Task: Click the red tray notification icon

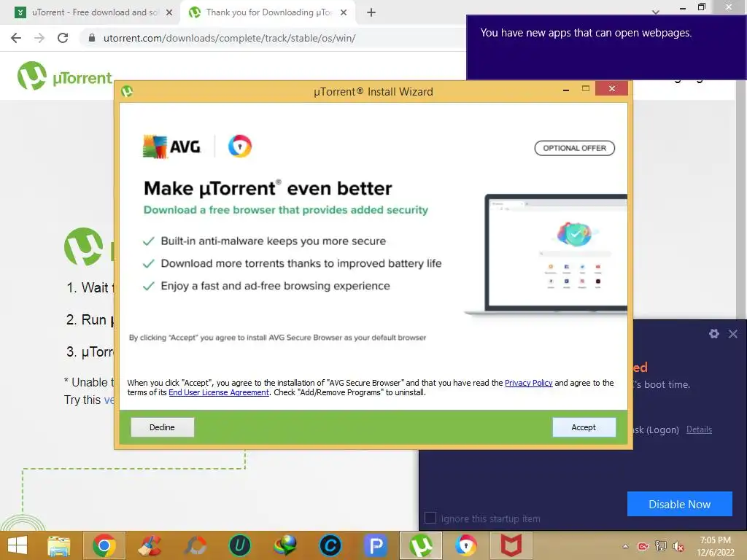Action: (643, 546)
